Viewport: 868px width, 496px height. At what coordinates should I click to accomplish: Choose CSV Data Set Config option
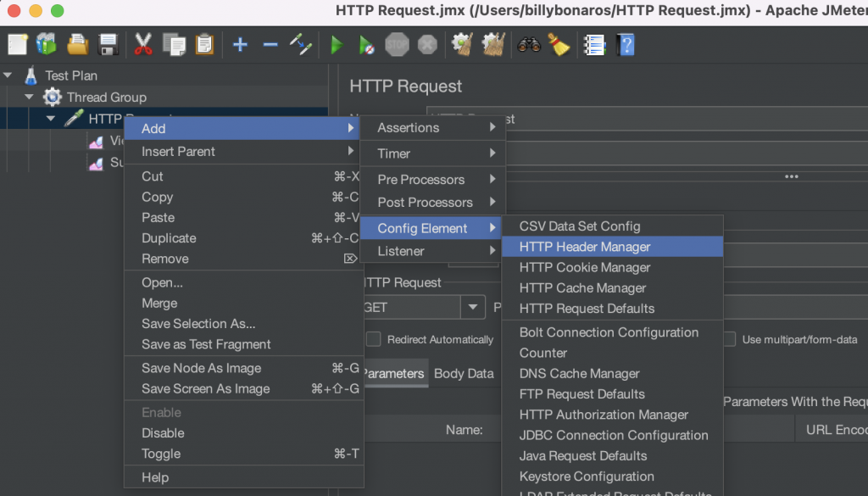pyautogui.click(x=580, y=226)
